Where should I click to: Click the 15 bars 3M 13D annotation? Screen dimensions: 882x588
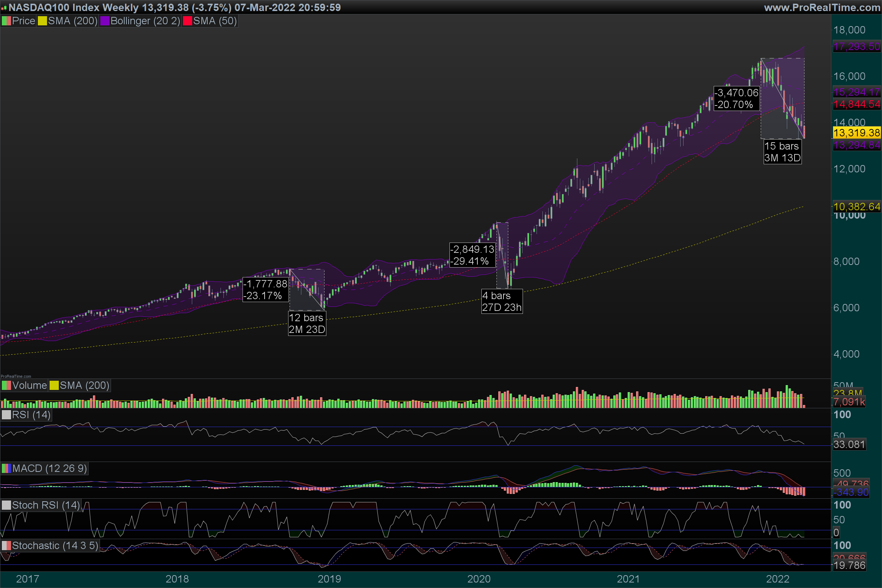click(782, 152)
